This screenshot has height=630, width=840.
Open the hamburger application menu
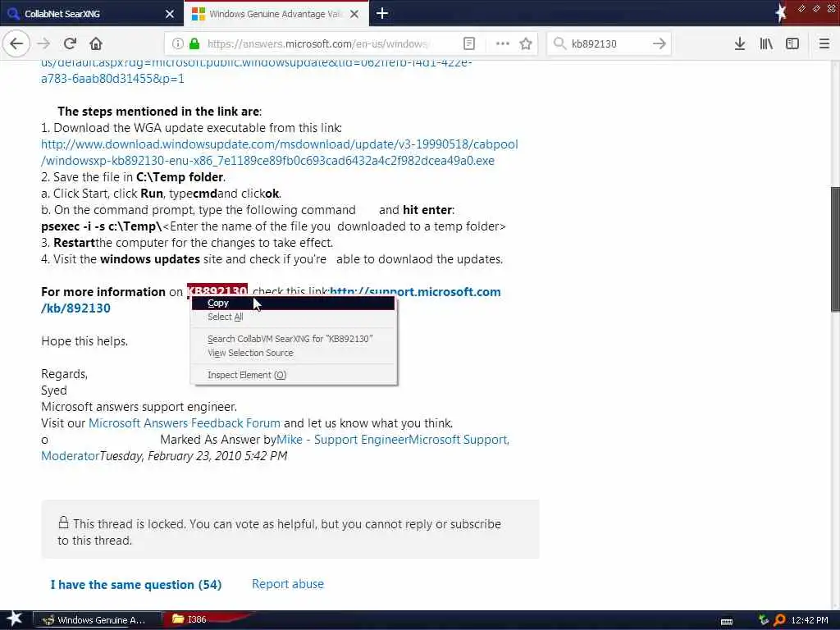(824, 43)
